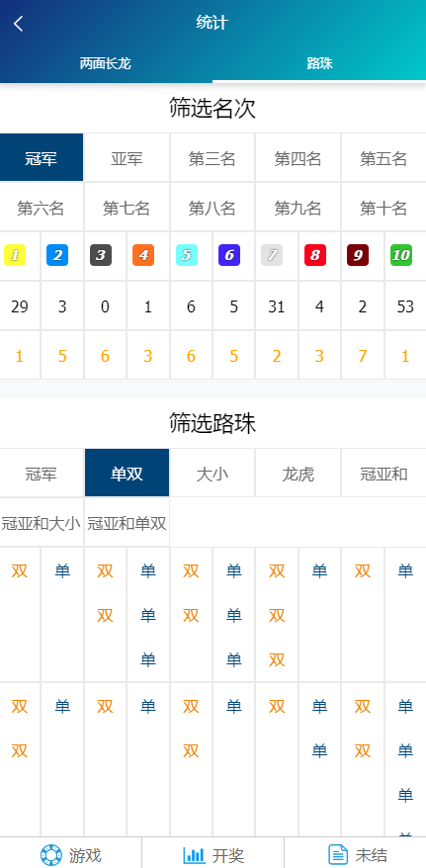
Task: Choose the purple number 6 ball icon
Action: [229, 255]
